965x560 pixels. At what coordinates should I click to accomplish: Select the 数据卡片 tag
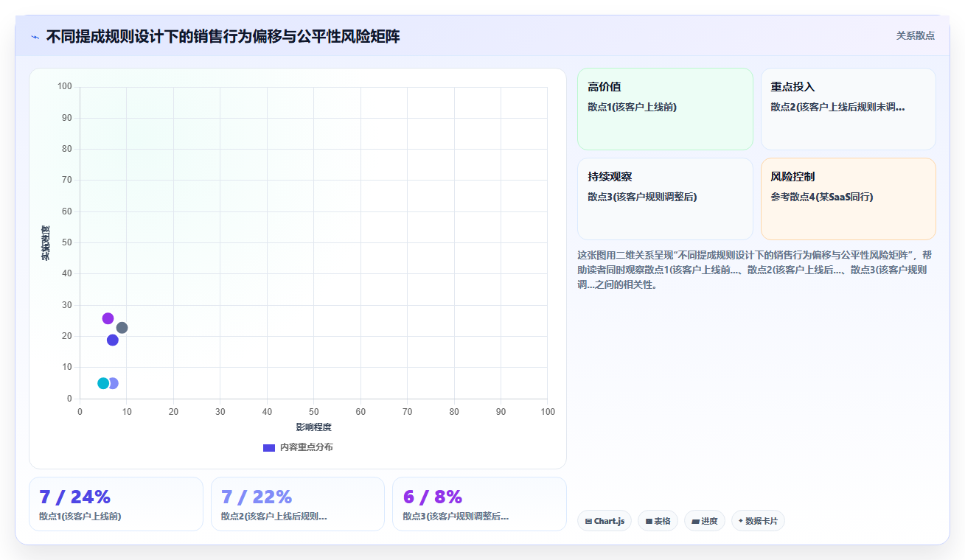click(758, 521)
